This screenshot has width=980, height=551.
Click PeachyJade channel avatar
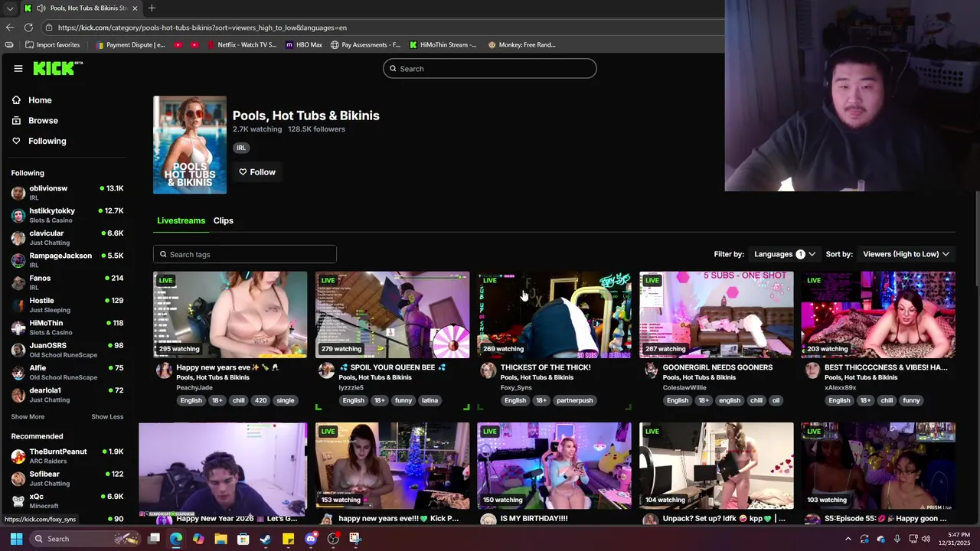pyautogui.click(x=164, y=371)
